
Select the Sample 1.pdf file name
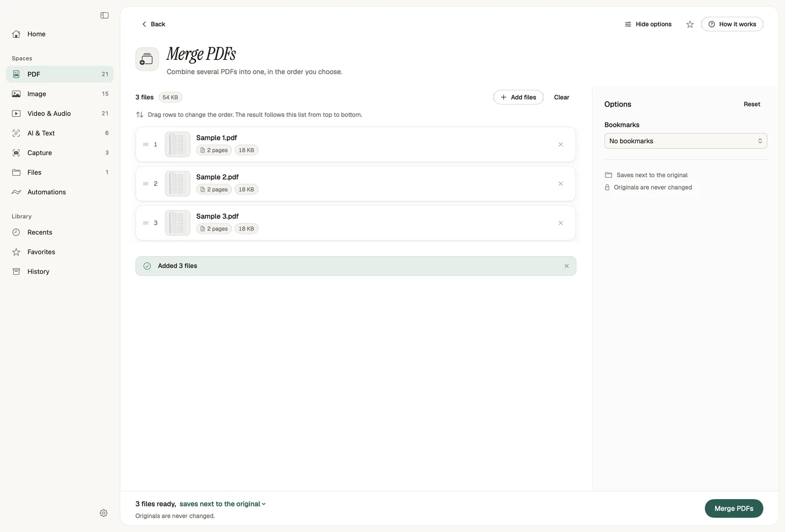(216, 138)
